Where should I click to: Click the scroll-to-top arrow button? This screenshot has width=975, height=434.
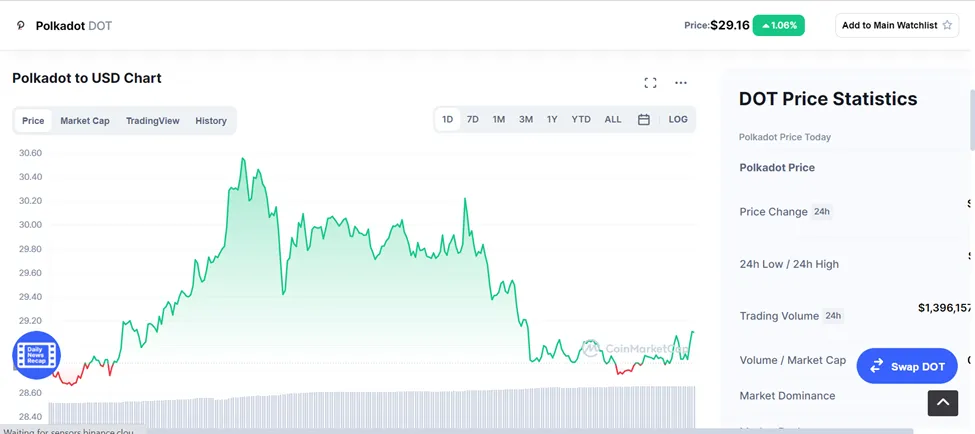[943, 403]
